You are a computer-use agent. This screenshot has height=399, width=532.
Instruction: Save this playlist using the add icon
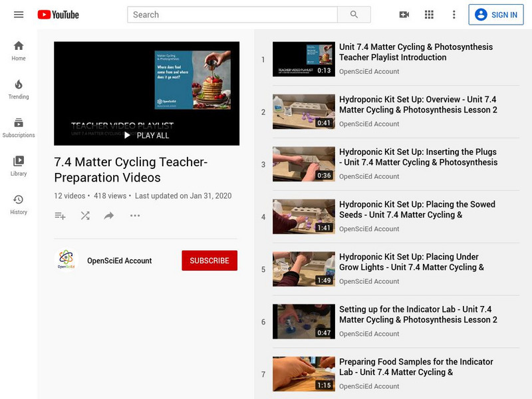[x=59, y=215]
